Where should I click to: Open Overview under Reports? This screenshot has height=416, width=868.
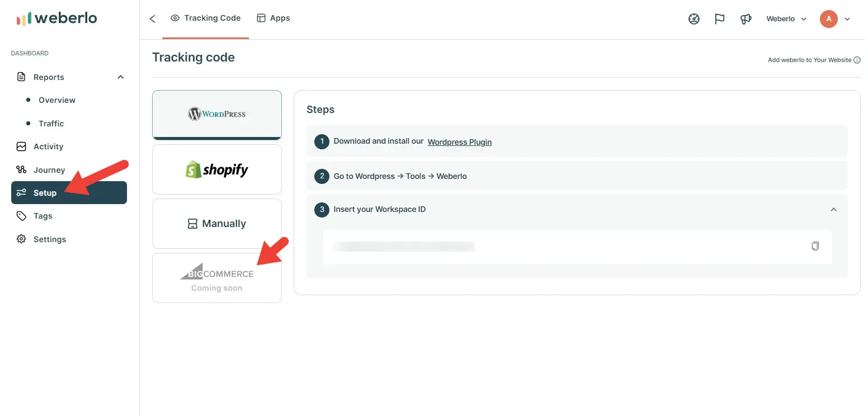click(x=57, y=100)
